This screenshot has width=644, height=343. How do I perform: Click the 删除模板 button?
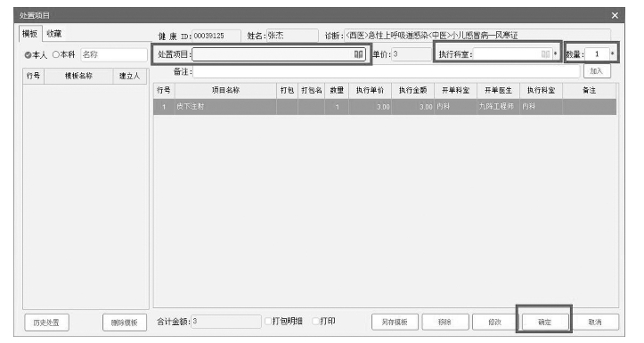[125, 323]
